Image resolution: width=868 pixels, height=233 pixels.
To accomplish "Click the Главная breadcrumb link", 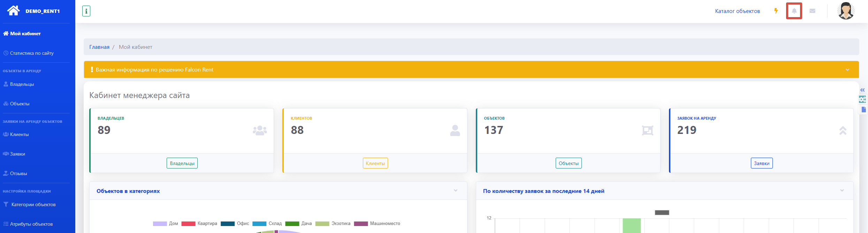I will click(99, 47).
